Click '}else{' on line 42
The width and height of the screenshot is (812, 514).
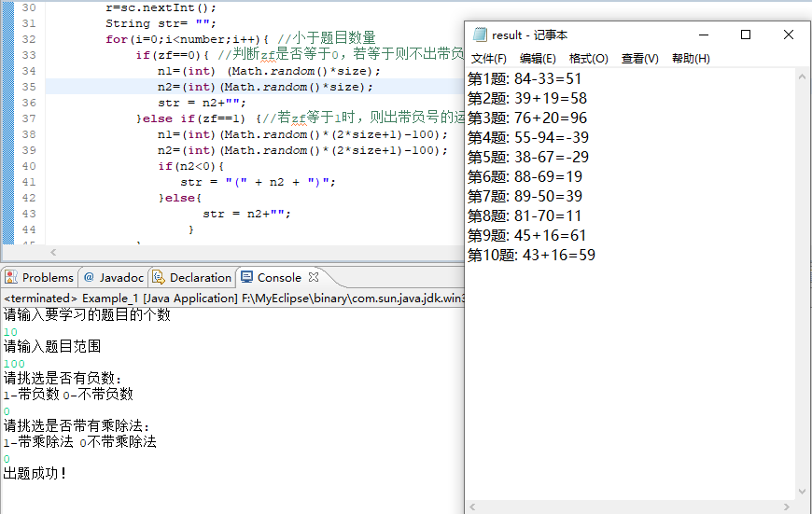point(180,198)
